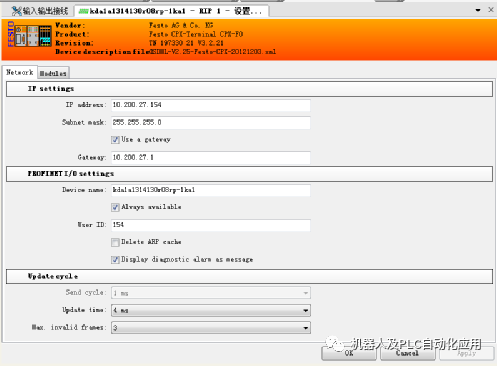Click the Cancel button
Screen dimensions: 497x366
(x=408, y=353)
